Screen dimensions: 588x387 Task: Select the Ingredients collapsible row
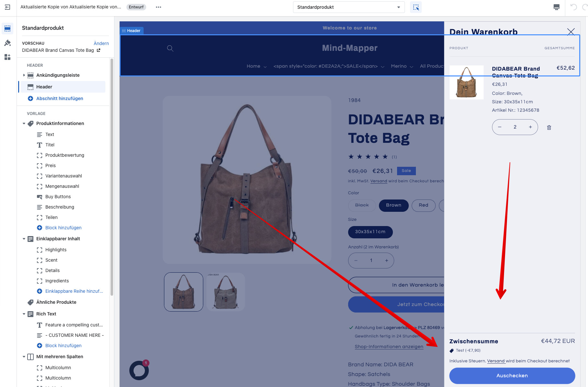coord(57,281)
